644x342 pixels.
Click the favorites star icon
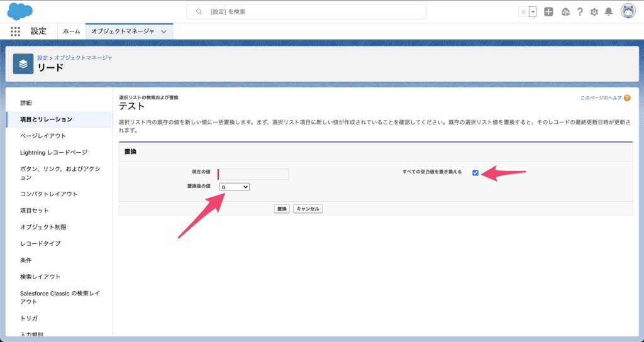pos(523,12)
